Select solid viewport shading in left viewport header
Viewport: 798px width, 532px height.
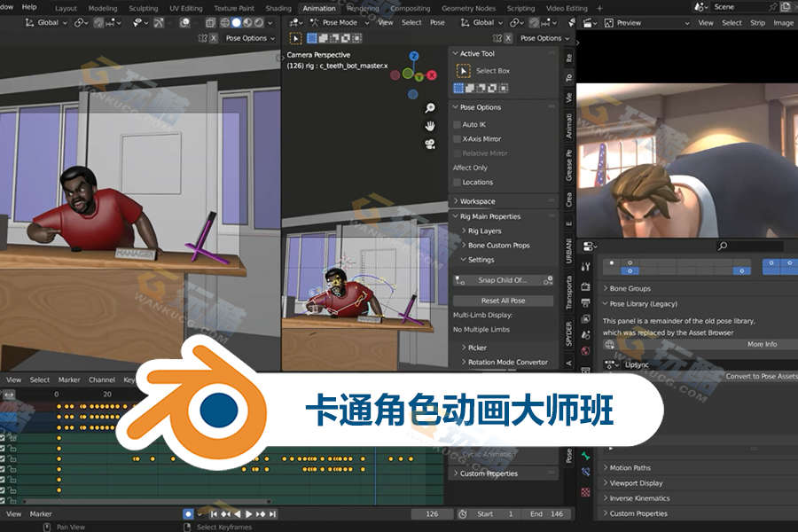click(x=236, y=23)
